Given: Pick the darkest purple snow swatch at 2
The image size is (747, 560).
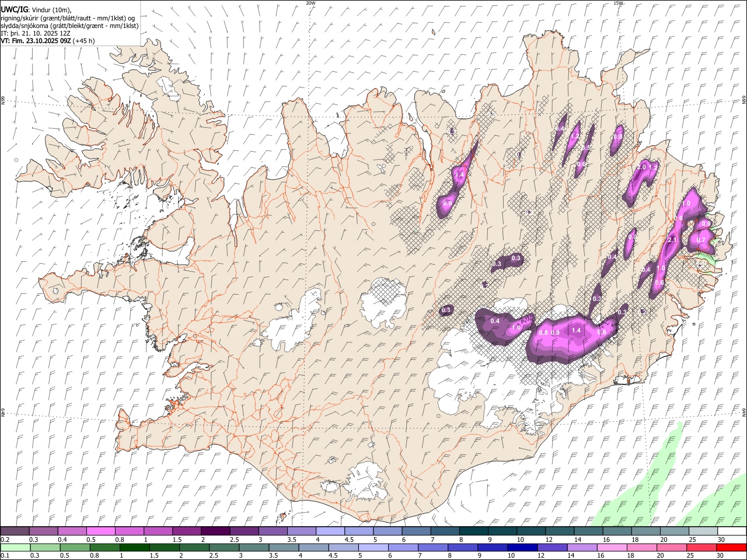Looking at the screenshot, I should (215, 531).
